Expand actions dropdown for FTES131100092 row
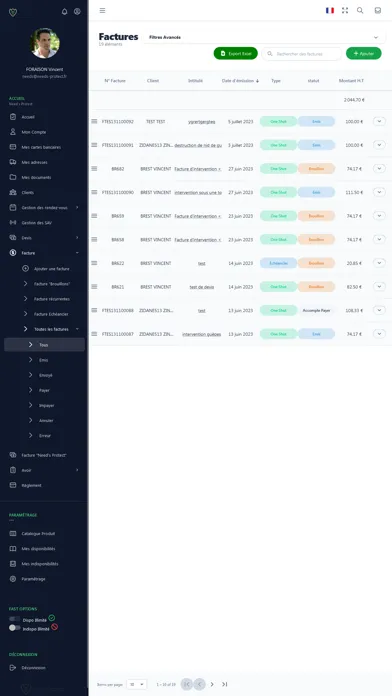 (379, 121)
